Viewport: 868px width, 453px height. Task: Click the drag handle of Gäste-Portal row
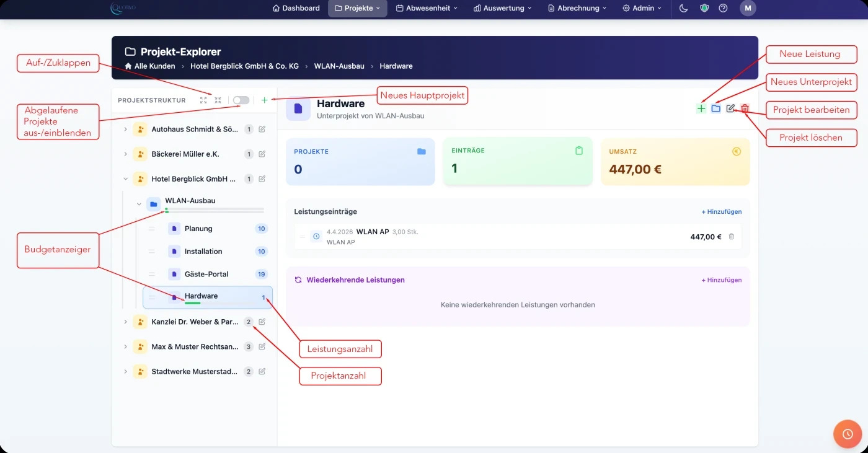click(152, 274)
